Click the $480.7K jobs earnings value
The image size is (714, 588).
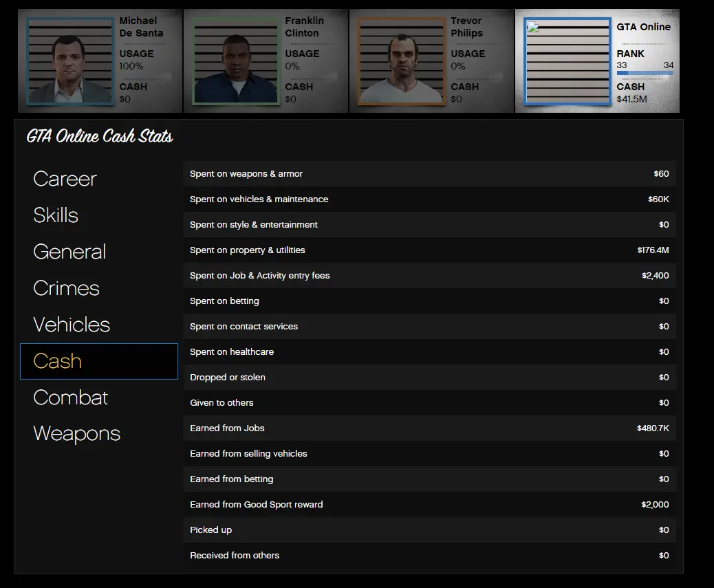(653, 428)
